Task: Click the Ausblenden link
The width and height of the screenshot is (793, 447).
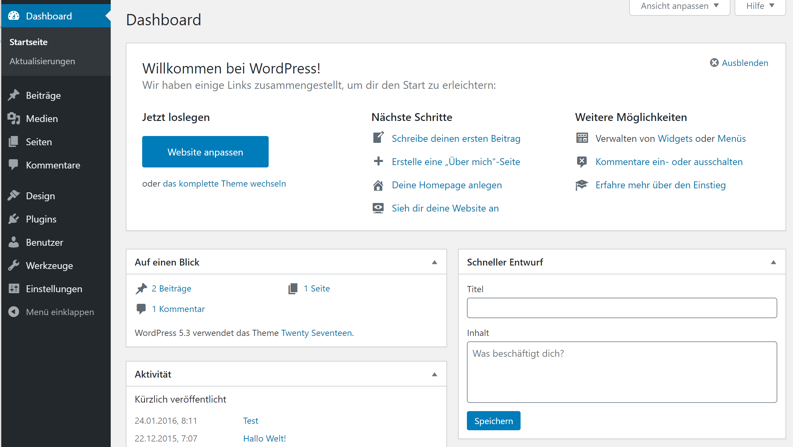Action: coord(745,63)
